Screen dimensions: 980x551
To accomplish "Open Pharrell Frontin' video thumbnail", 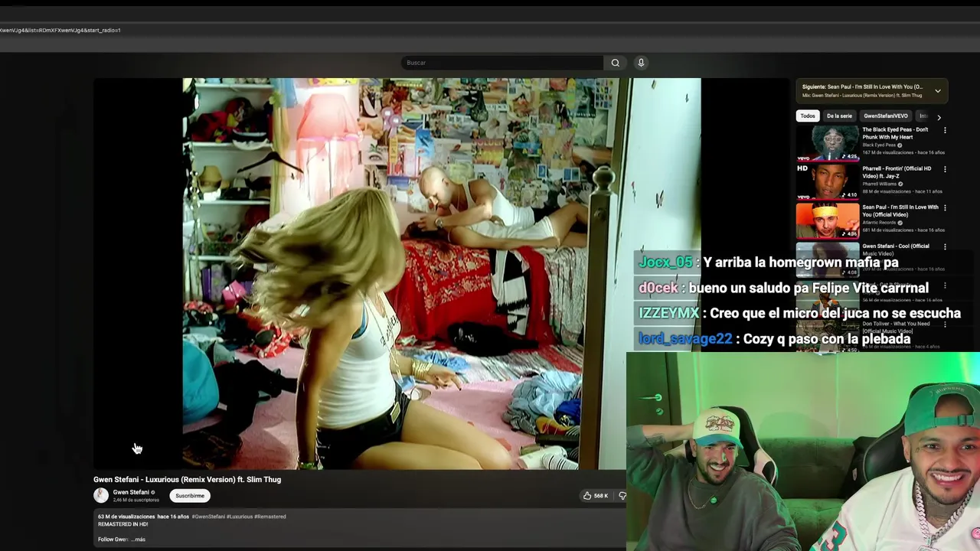I will [828, 181].
